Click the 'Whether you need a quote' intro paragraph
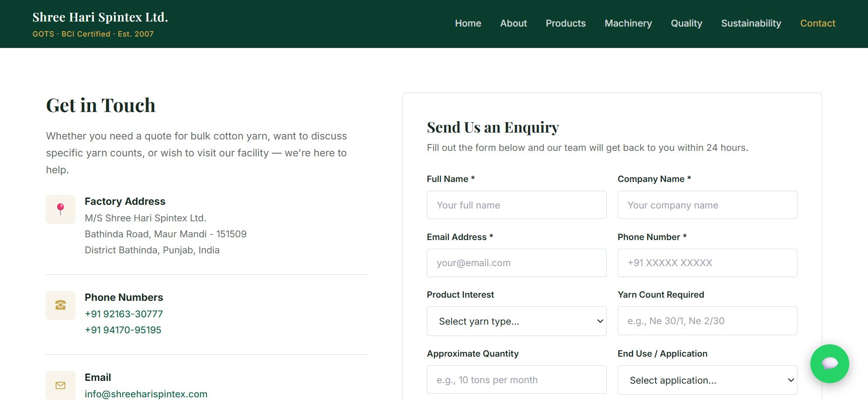Viewport: 868px width, 401px height. click(196, 153)
